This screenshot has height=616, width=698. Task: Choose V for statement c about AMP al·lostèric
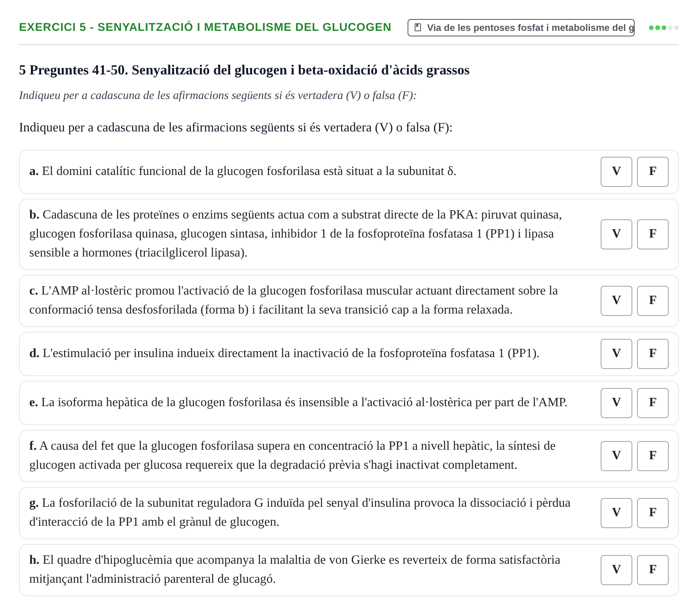[x=616, y=301]
